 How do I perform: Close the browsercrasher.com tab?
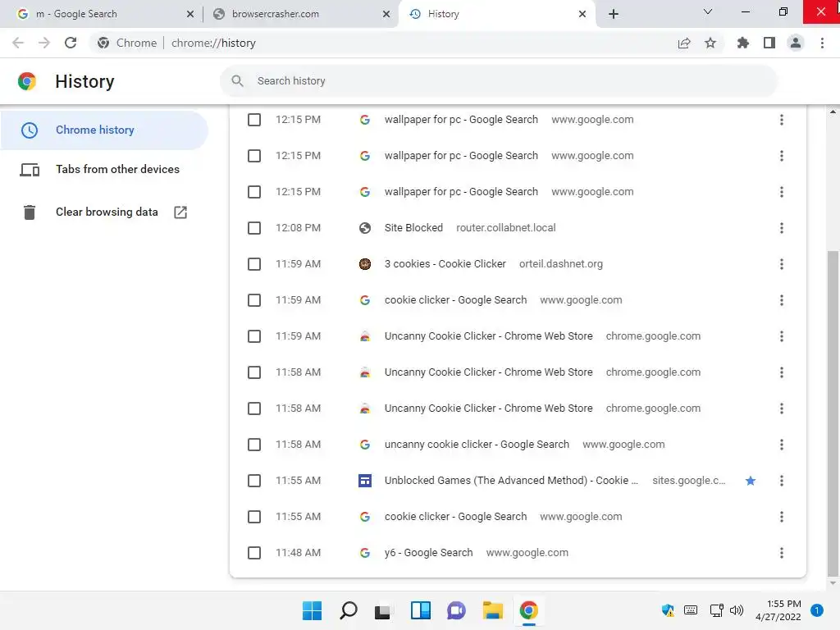(x=386, y=14)
